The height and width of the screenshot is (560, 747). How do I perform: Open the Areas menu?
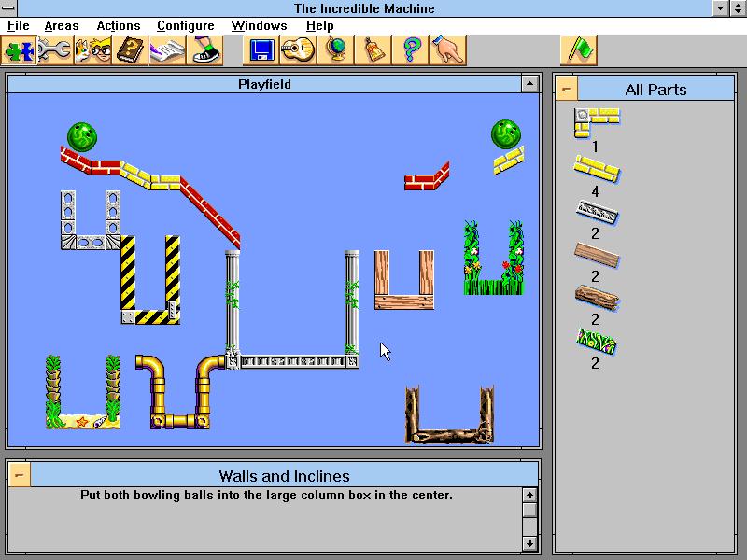point(62,26)
